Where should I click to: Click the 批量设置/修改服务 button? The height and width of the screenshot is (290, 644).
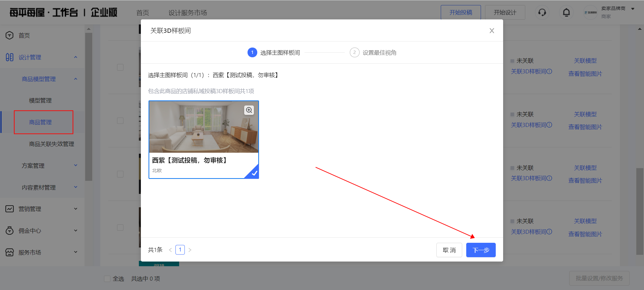(599, 278)
